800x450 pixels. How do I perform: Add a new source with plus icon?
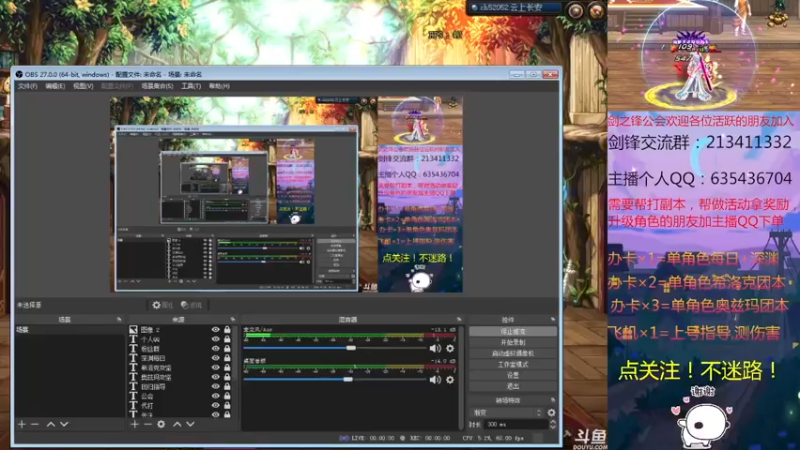[x=135, y=424]
